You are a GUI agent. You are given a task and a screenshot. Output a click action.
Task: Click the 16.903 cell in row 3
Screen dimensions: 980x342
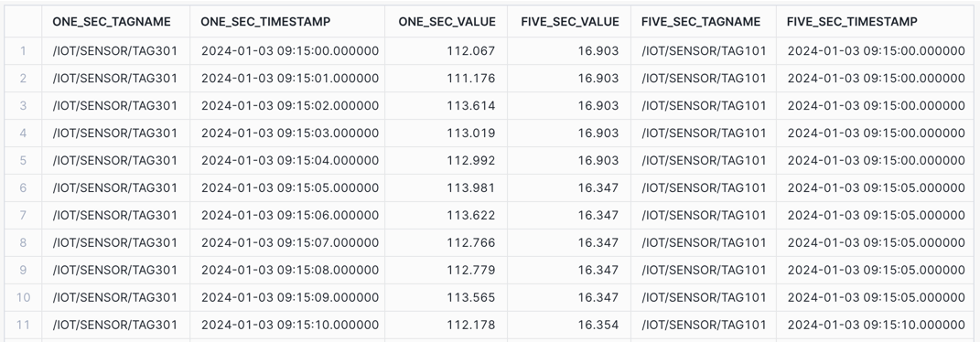(569, 105)
